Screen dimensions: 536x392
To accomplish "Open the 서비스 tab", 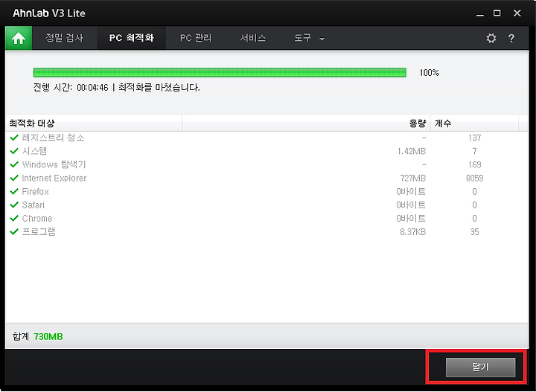I will (x=252, y=38).
